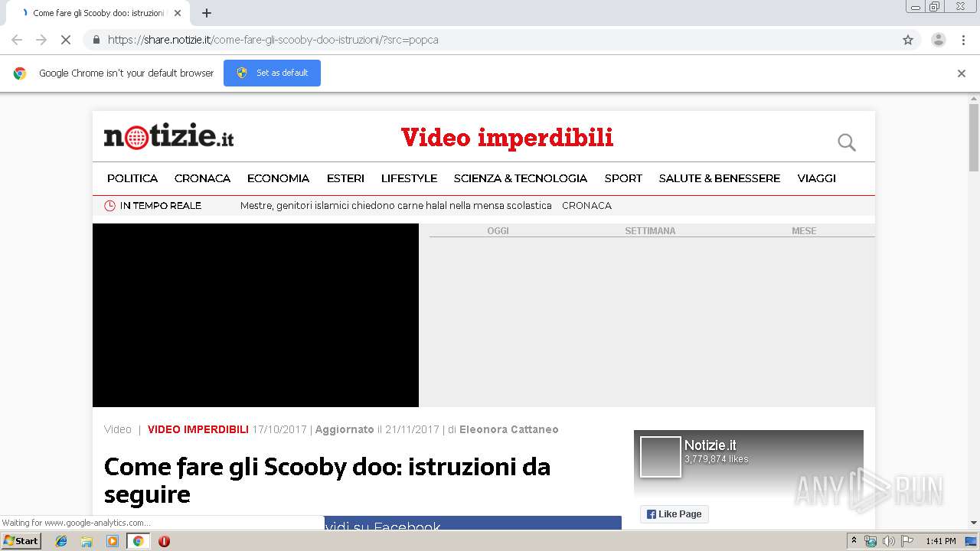The width and height of the screenshot is (980, 551).
Task: Open SALUTE & BENESSERE section
Action: 720,178
